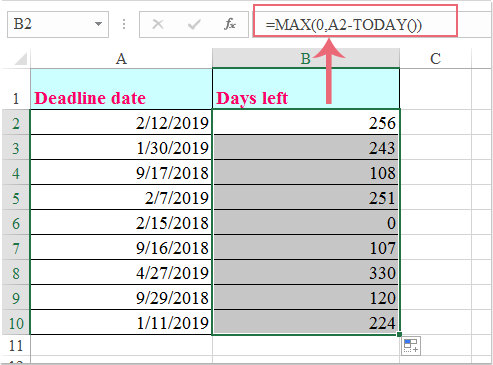493x365 pixels.
Task: Click the fill handle below cell 224
Action: pyautogui.click(x=399, y=334)
